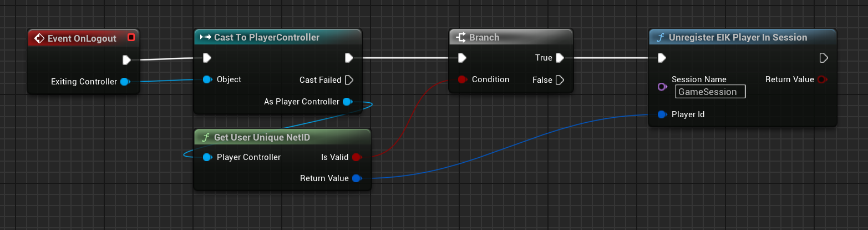Click the Get User Unique NetID function icon
Screen dimensions: 868x230
tap(205, 138)
